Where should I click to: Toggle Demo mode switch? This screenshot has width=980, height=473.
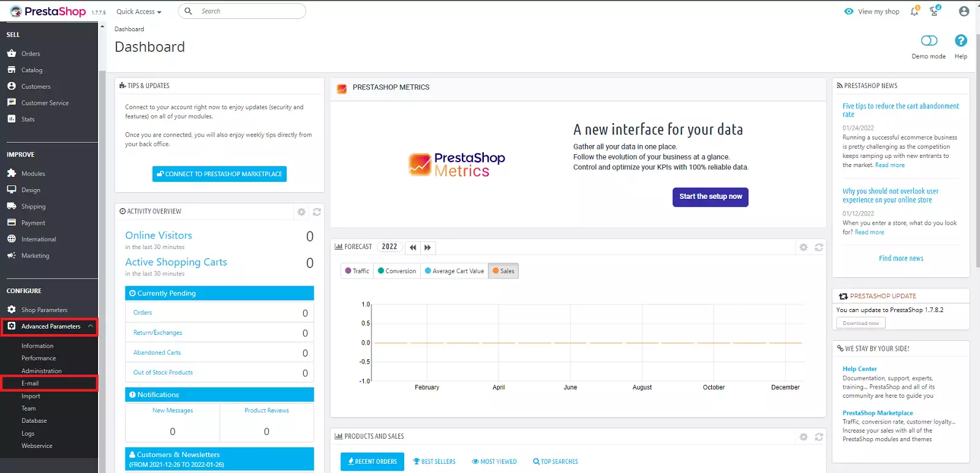point(929,41)
